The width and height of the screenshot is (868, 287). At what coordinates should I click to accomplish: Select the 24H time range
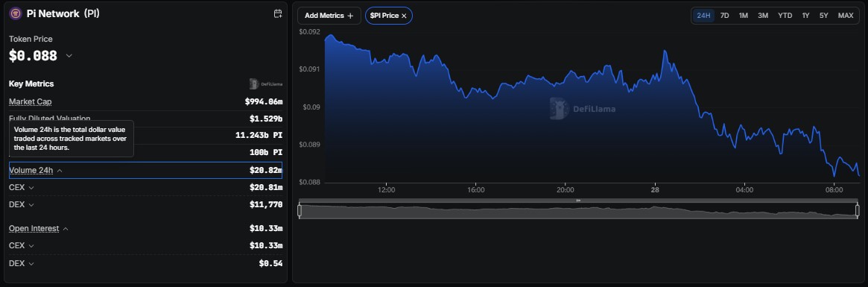click(x=703, y=16)
